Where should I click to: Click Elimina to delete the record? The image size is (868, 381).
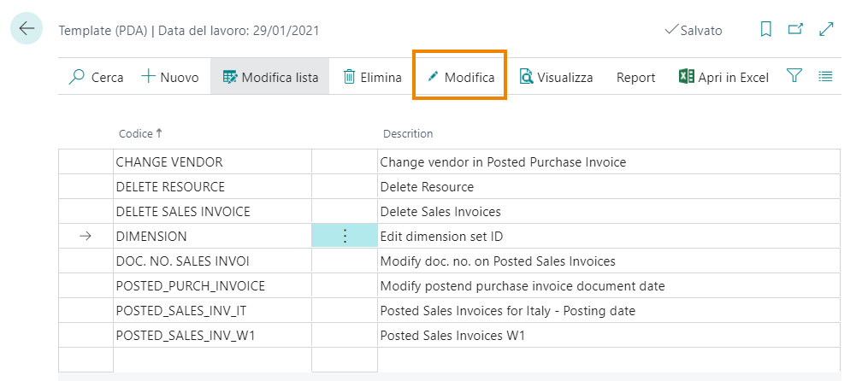372,77
